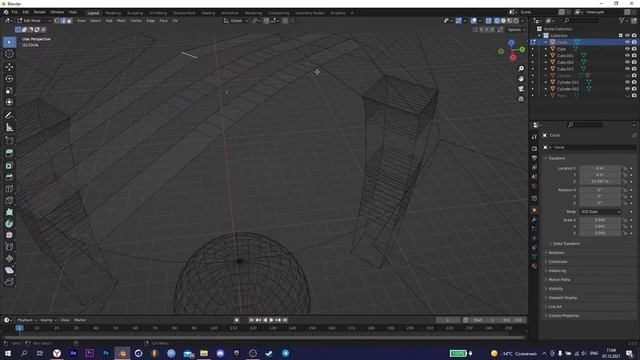
Task: Open Modifier properties wrench tab
Action: pyautogui.click(x=534, y=220)
